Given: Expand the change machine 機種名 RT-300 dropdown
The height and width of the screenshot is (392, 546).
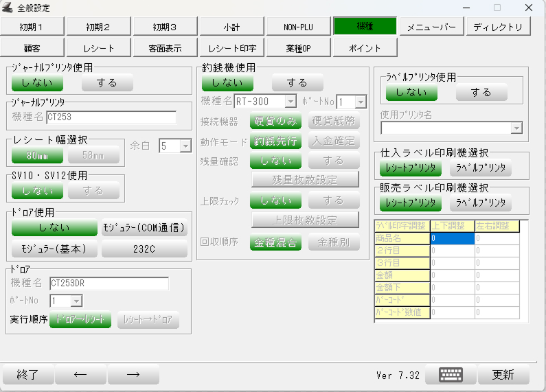Looking at the screenshot, I should [291, 102].
